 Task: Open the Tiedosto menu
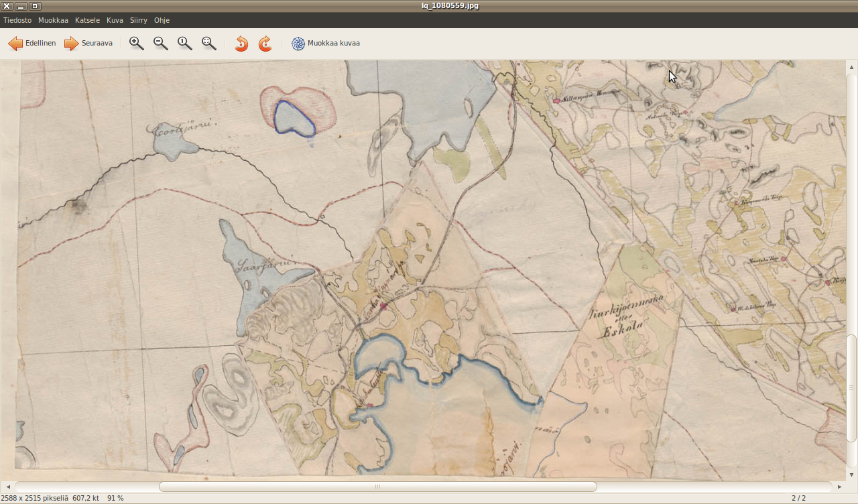17,20
